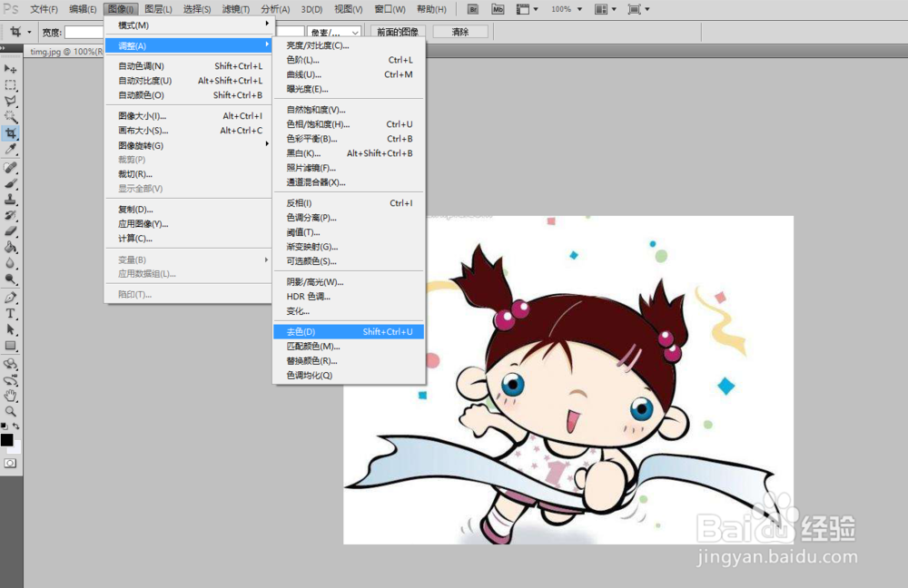The height and width of the screenshot is (588, 908).
Task: Choose 图像大小(I)...
Action: point(189,116)
